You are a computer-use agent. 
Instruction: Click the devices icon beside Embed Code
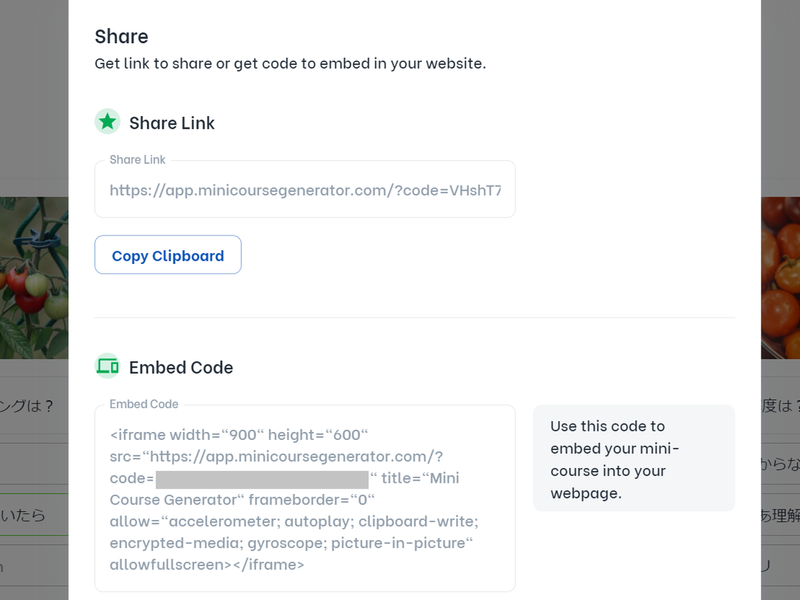point(107,366)
